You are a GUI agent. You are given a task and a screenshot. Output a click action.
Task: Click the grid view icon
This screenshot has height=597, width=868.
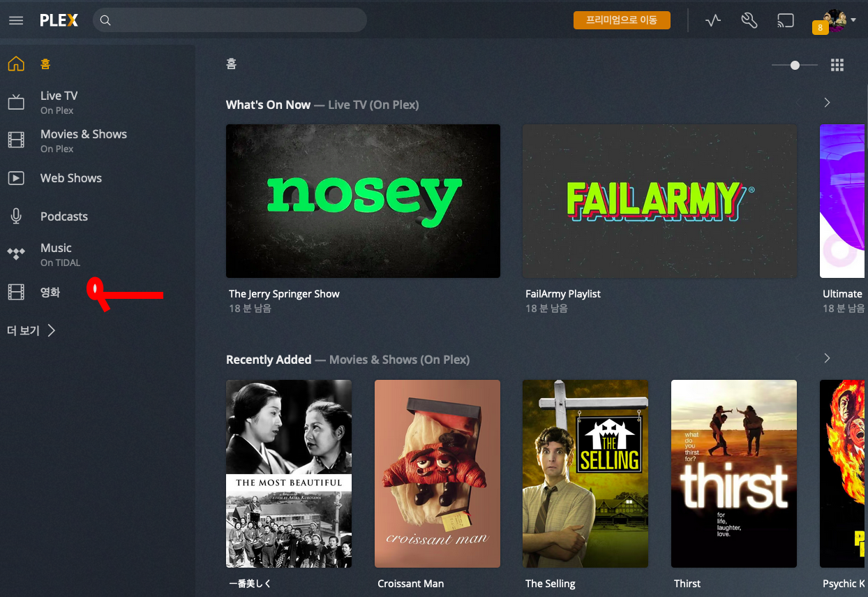837,65
